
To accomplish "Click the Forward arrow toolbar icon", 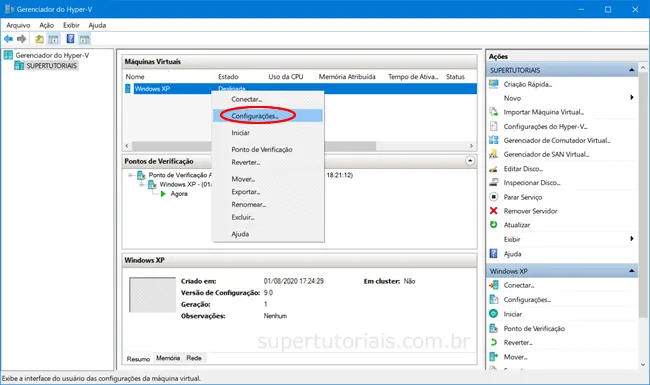I will (x=22, y=39).
